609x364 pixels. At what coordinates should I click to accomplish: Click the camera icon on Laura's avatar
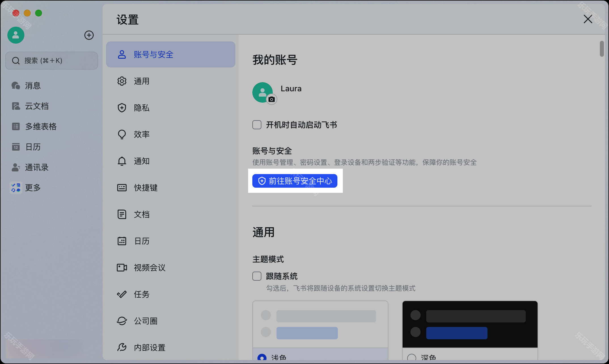[x=272, y=100]
